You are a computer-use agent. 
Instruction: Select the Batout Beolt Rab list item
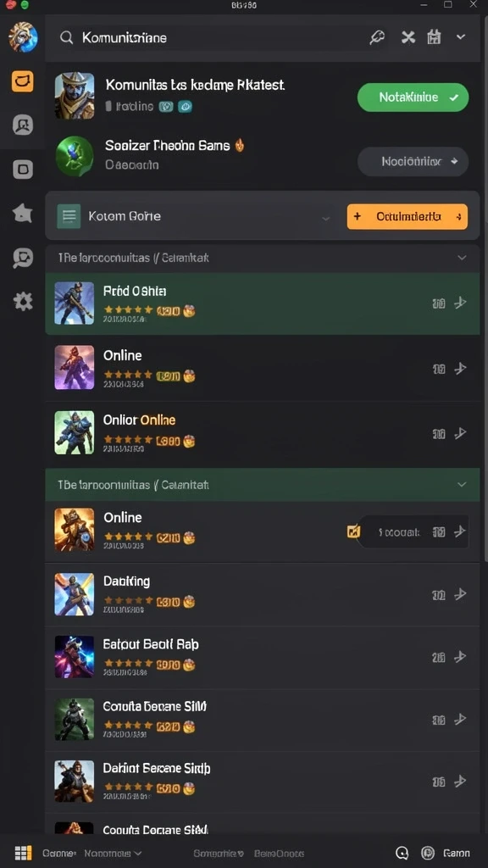tap(263, 657)
